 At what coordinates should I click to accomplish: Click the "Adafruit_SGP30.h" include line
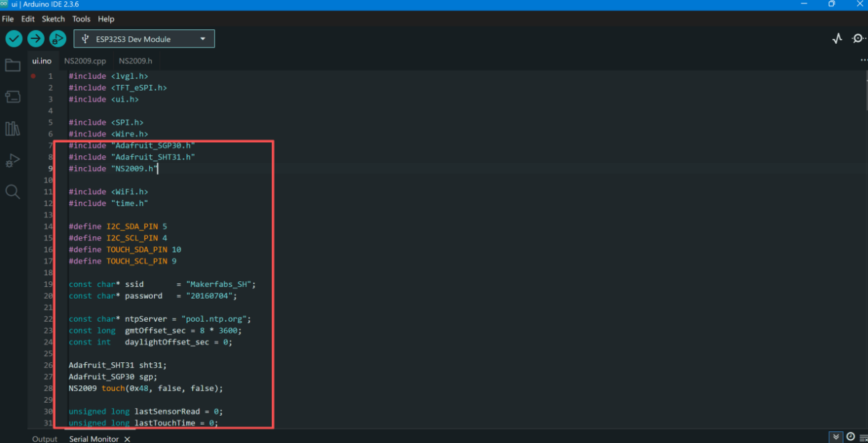tap(132, 146)
